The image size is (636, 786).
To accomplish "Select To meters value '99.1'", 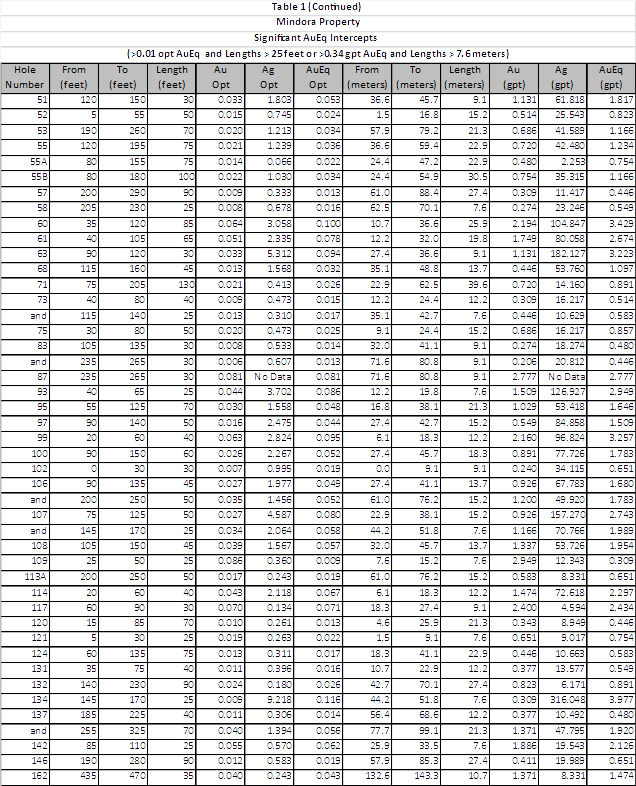I will pyautogui.click(x=429, y=731).
